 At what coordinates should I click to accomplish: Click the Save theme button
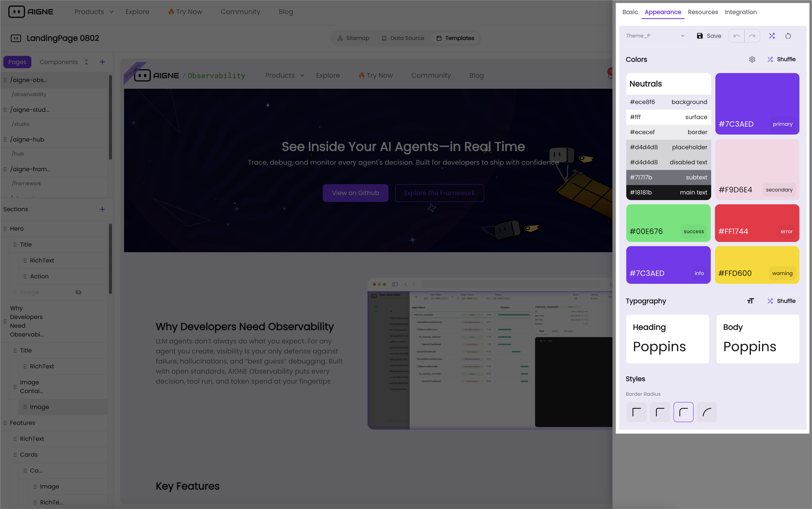(x=709, y=36)
